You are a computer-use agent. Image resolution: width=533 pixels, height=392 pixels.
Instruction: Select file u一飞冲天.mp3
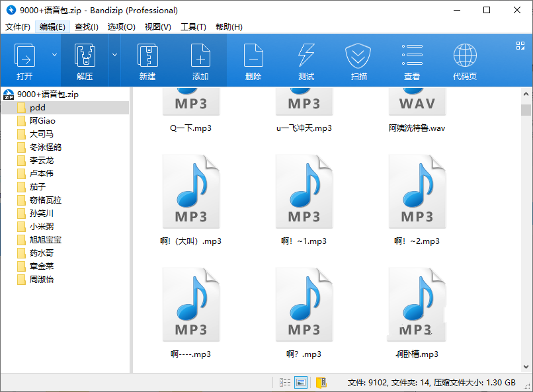pos(304,110)
